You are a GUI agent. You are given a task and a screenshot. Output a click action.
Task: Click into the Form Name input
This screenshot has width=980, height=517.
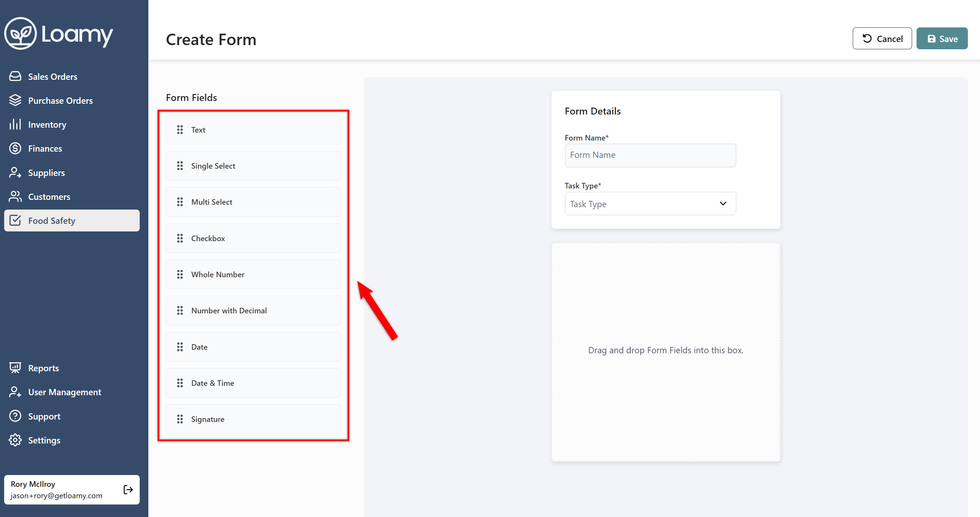click(x=650, y=155)
